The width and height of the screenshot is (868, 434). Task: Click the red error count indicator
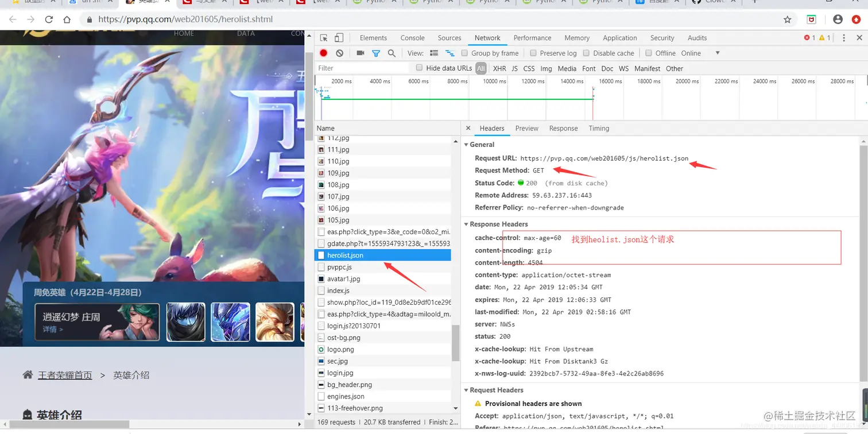809,38
